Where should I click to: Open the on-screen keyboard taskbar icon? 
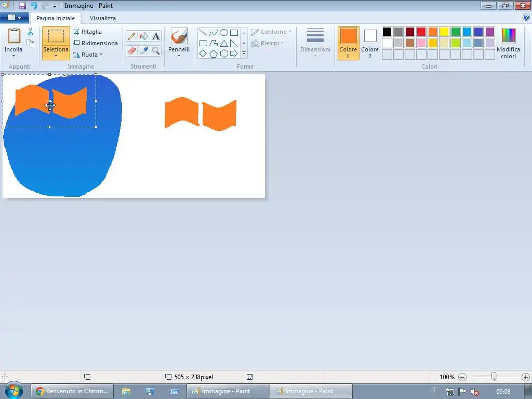pyautogui.click(x=174, y=391)
